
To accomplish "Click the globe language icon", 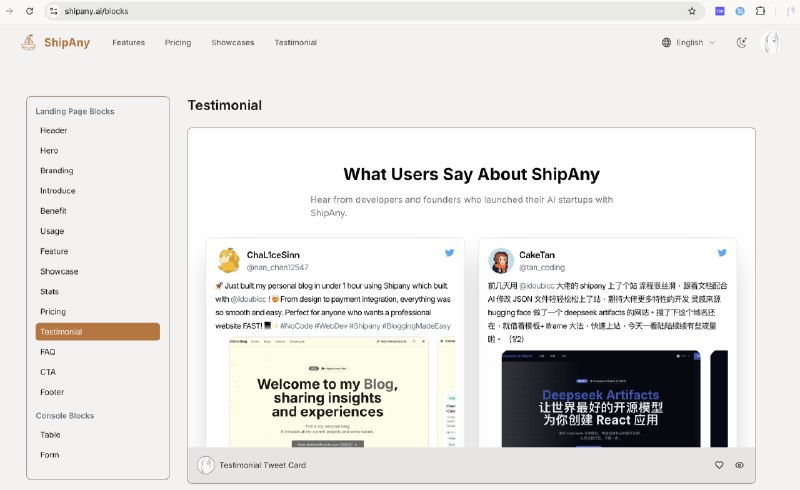I will [666, 42].
